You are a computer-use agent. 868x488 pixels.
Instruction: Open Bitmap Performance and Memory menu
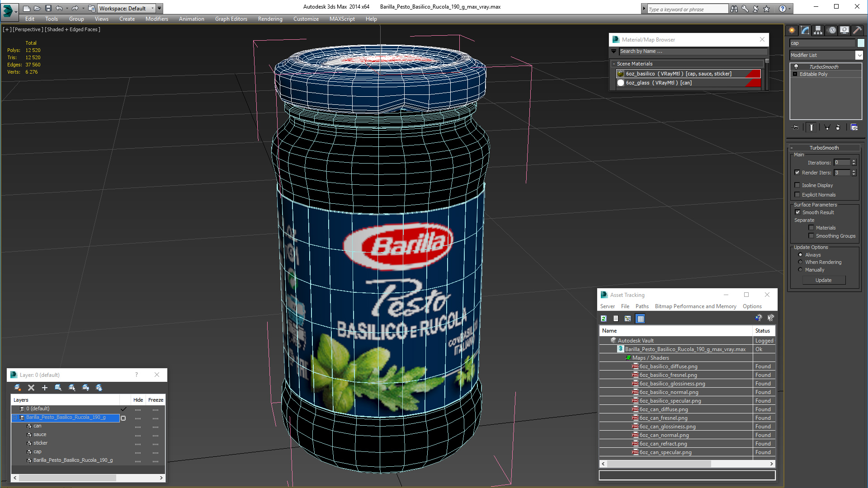click(x=695, y=306)
